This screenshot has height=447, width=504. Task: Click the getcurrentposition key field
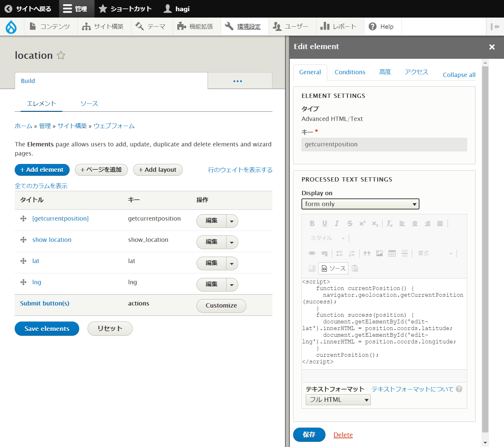pyautogui.click(x=384, y=145)
